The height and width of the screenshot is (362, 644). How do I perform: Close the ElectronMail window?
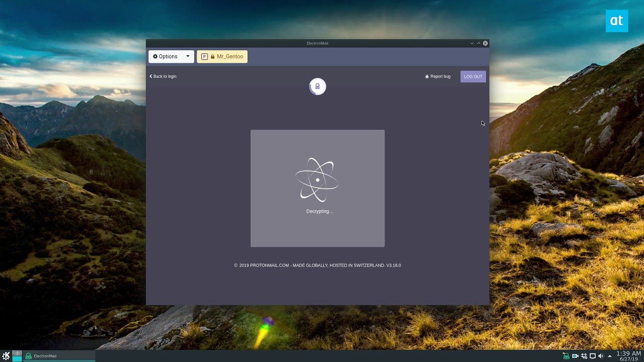pyautogui.click(x=485, y=43)
